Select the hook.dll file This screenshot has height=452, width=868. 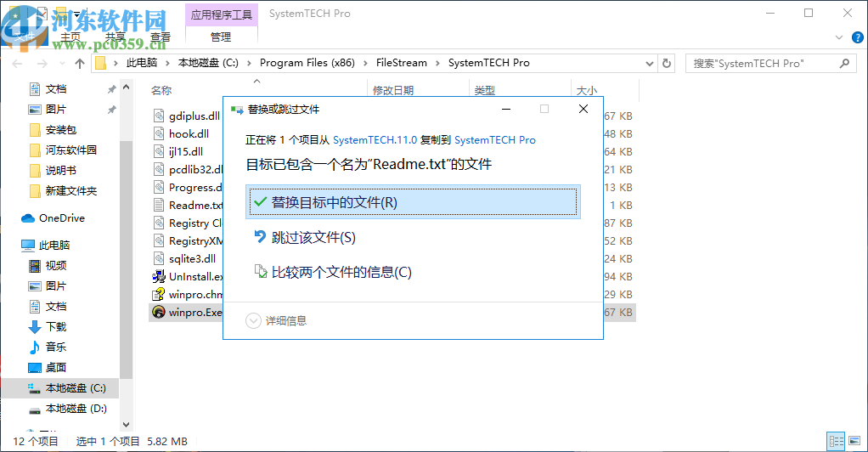[189, 133]
